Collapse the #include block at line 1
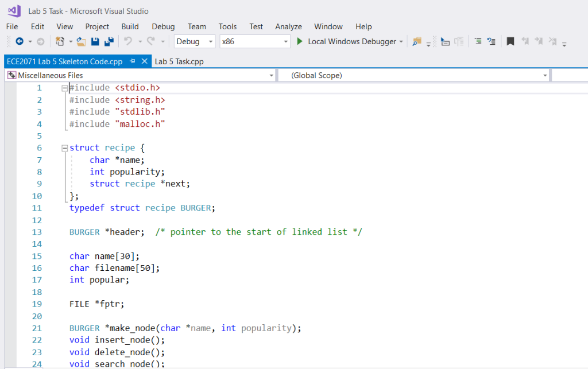 pyautogui.click(x=64, y=88)
